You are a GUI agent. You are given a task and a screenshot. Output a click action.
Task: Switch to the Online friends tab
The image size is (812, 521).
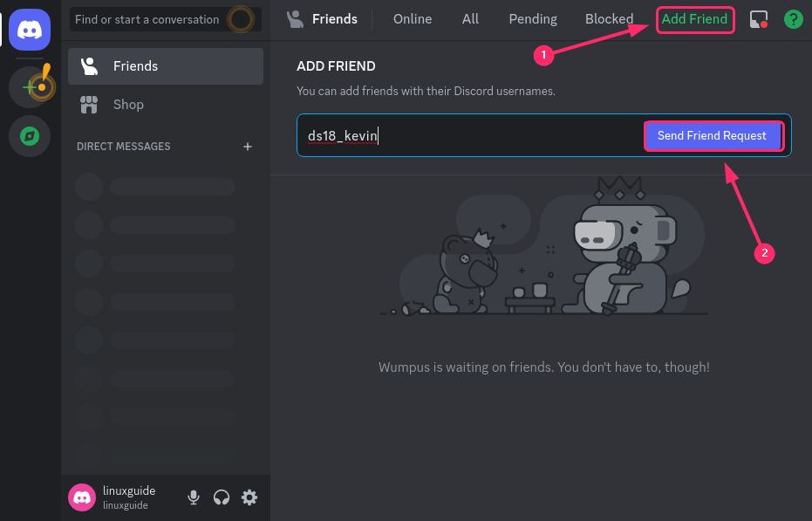click(413, 19)
